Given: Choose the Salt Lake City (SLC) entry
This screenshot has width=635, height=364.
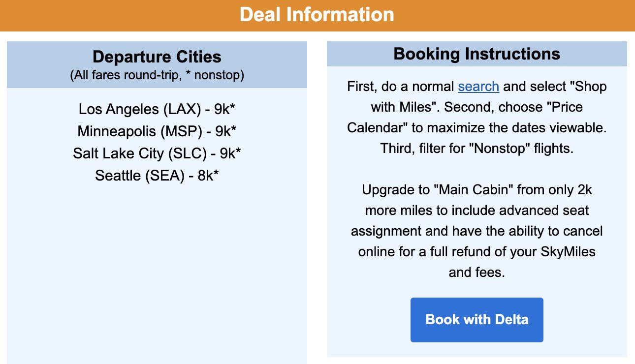Looking at the screenshot, I should (157, 153).
